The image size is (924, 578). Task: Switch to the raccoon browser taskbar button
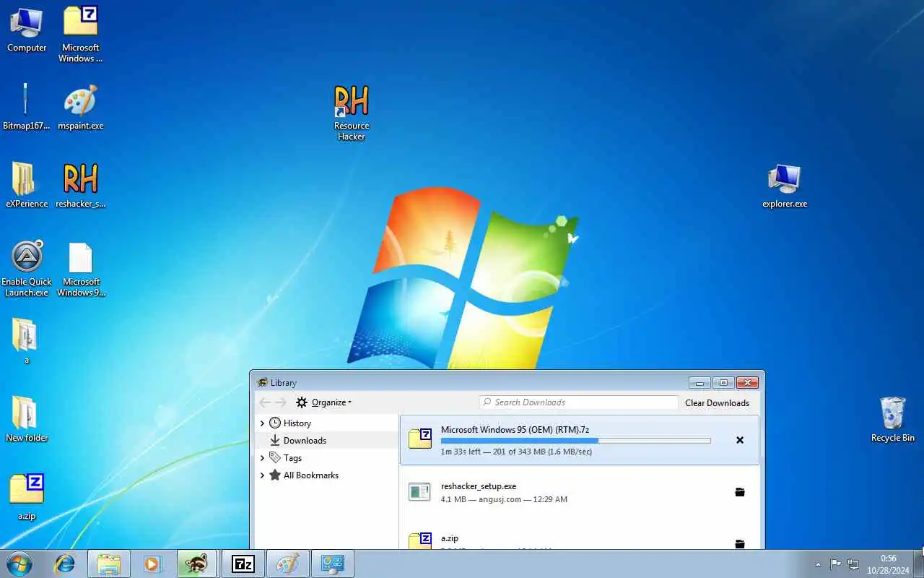click(196, 564)
